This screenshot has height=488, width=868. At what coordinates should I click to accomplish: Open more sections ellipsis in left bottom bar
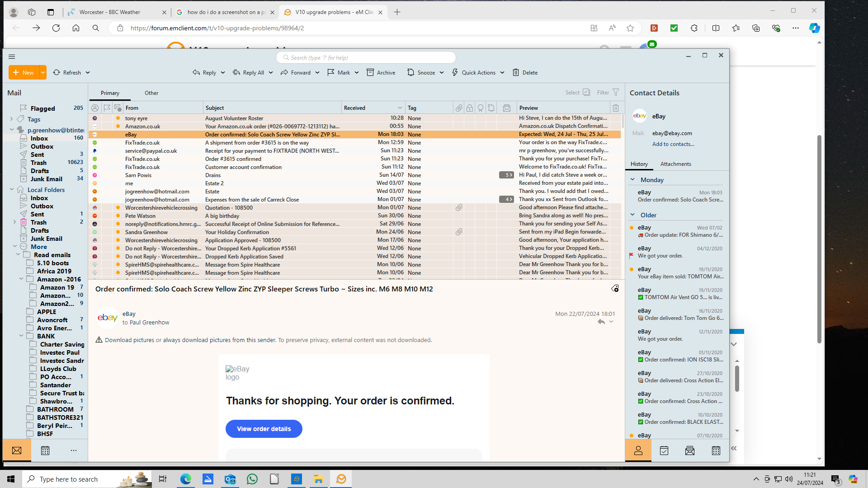[x=74, y=450]
